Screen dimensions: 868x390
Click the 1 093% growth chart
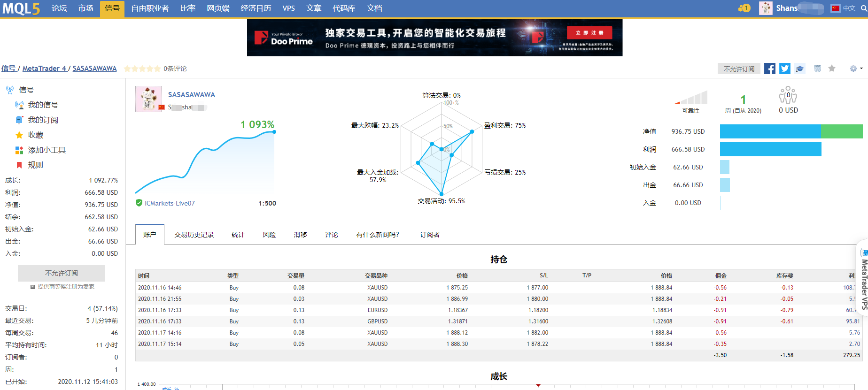(205, 157)
